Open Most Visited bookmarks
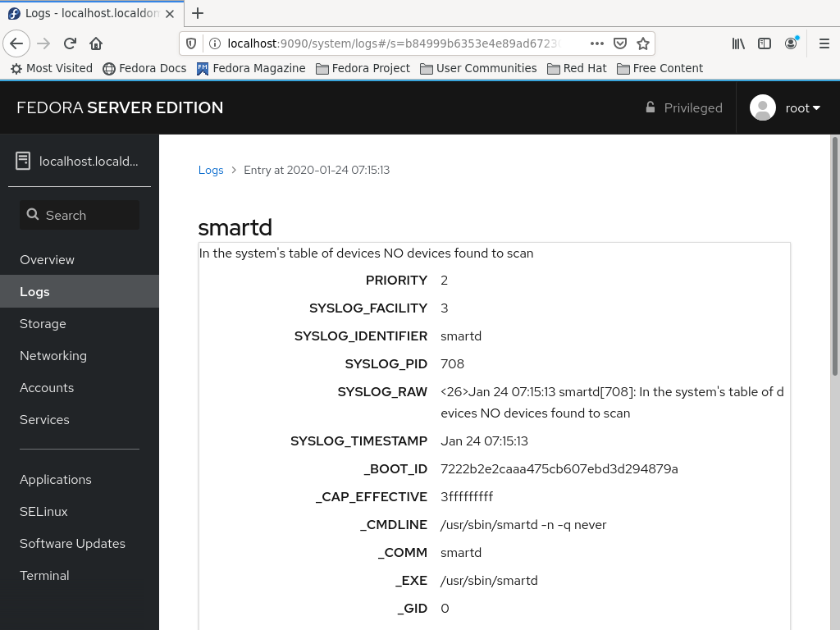 point(52,68)
